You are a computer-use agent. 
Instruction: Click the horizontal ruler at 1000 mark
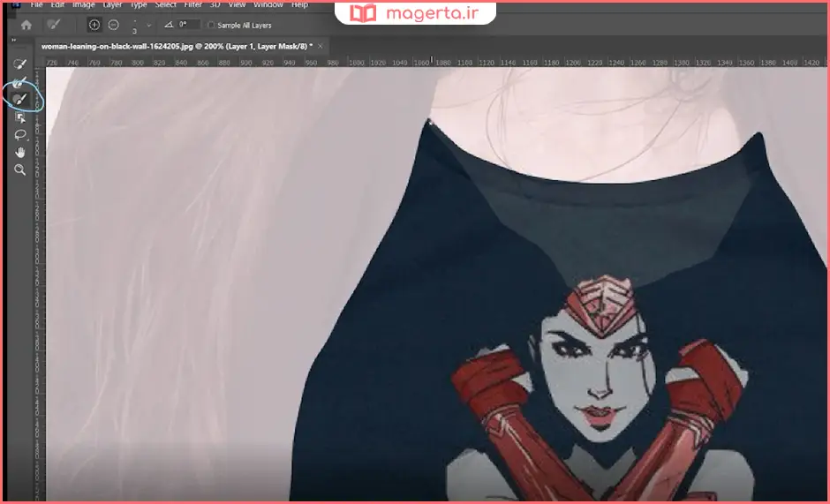coord(356,63)
